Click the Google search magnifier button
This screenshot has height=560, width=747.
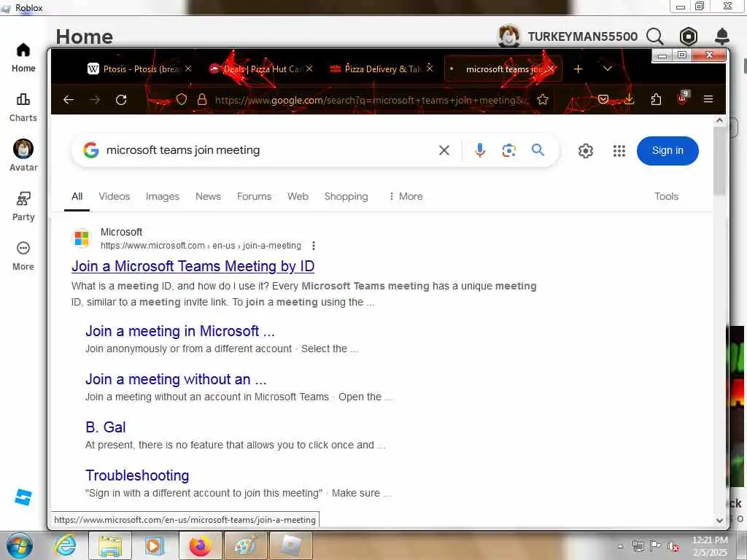538,150
